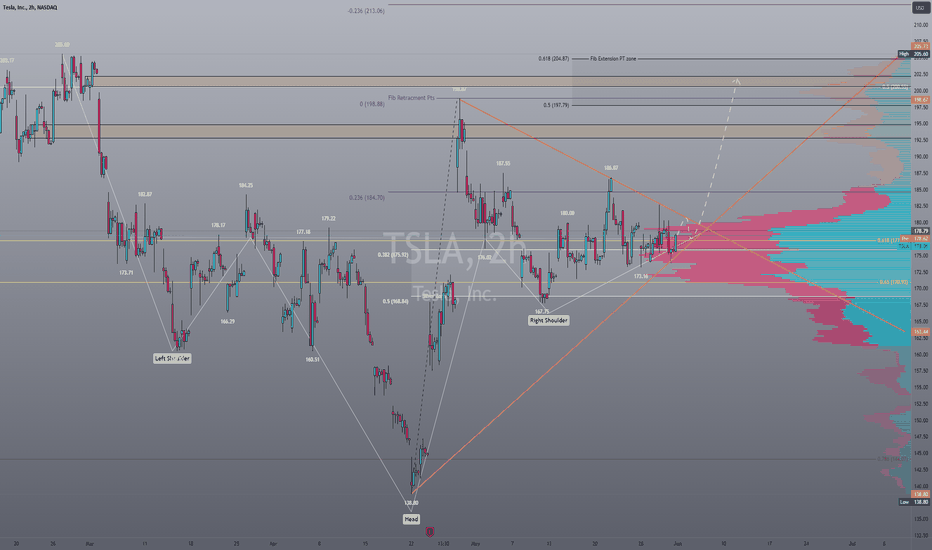Click the 184.25 swing high value
The image size is (932, 550).
click(245, 186)
